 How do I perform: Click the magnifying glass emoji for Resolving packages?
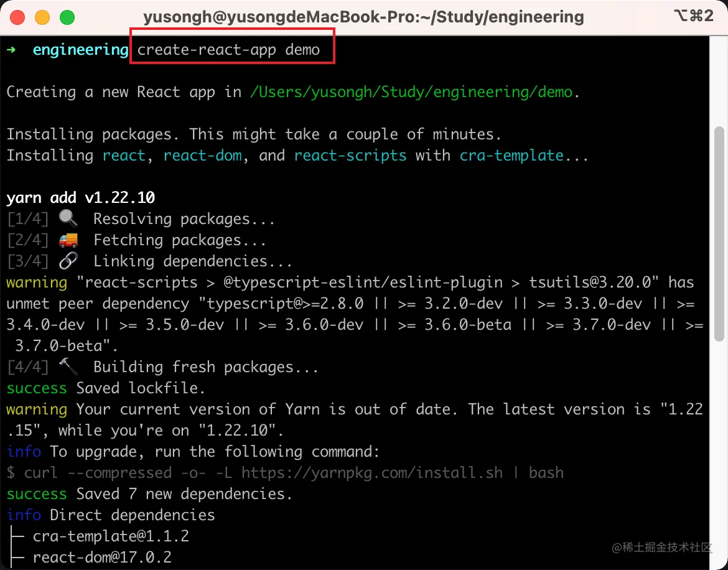point(68,218)
